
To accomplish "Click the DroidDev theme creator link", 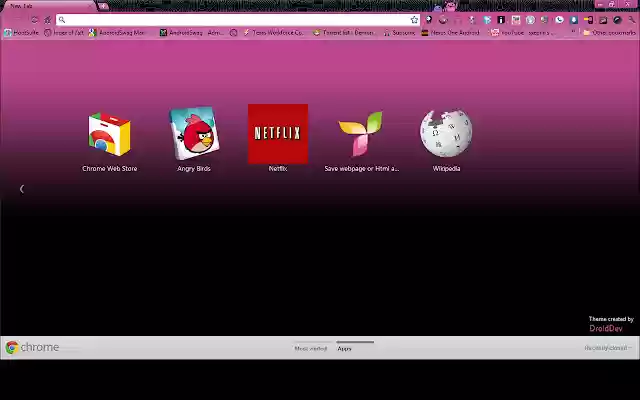I will (x=606, y=329).
